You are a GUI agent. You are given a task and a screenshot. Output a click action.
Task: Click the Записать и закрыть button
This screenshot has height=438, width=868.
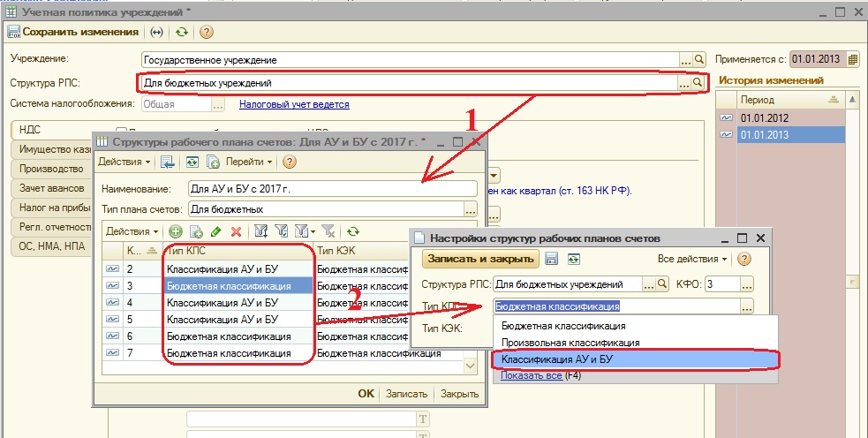click(481, 259)
